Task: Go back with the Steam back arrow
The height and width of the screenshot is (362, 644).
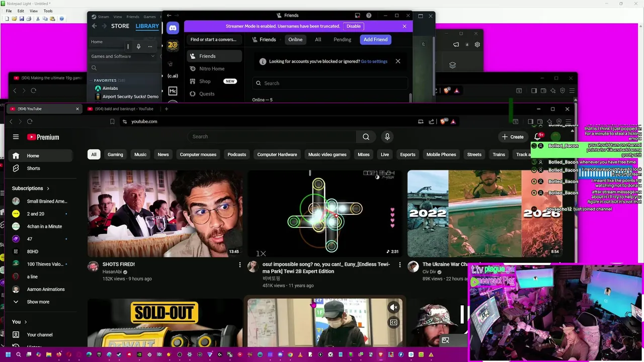Action: (94, 26)
